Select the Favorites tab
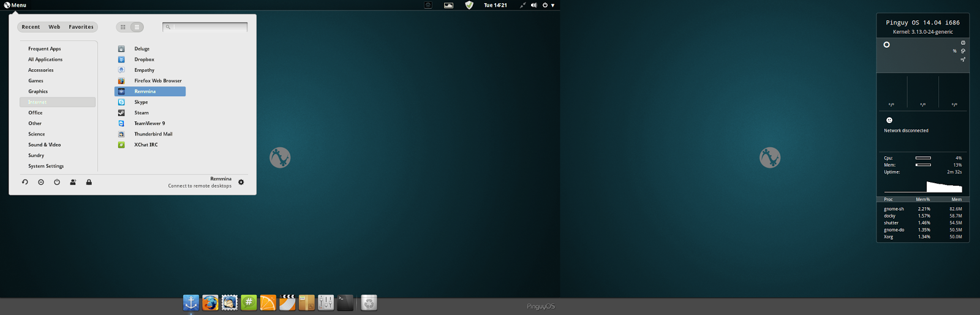The image size is (980, 315). pyautogui.click(x=81, y=27)
